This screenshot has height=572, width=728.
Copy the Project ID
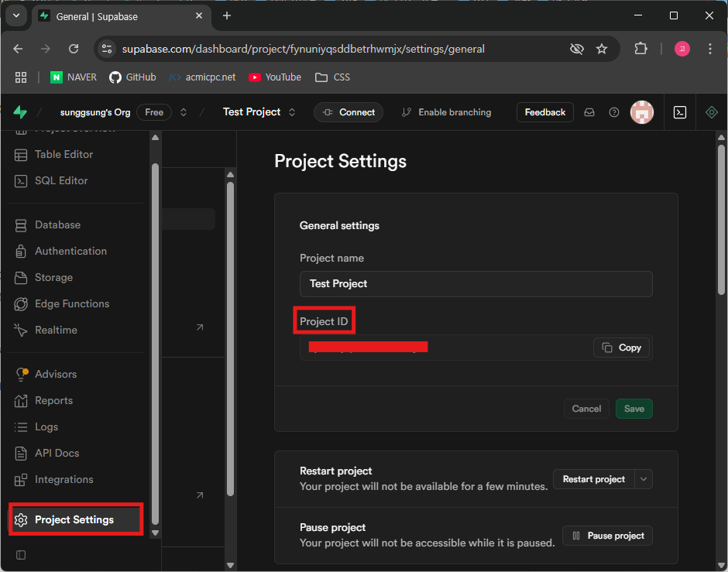coord(621,348)
